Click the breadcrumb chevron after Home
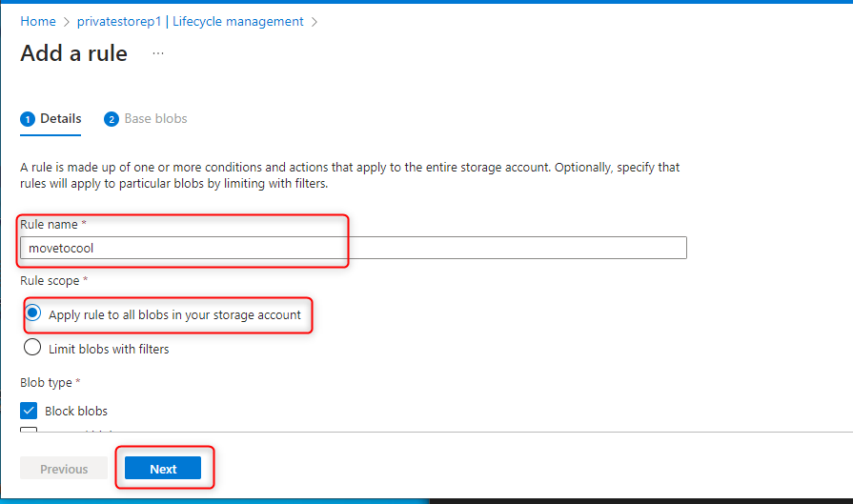 click(x=67, y=21)
